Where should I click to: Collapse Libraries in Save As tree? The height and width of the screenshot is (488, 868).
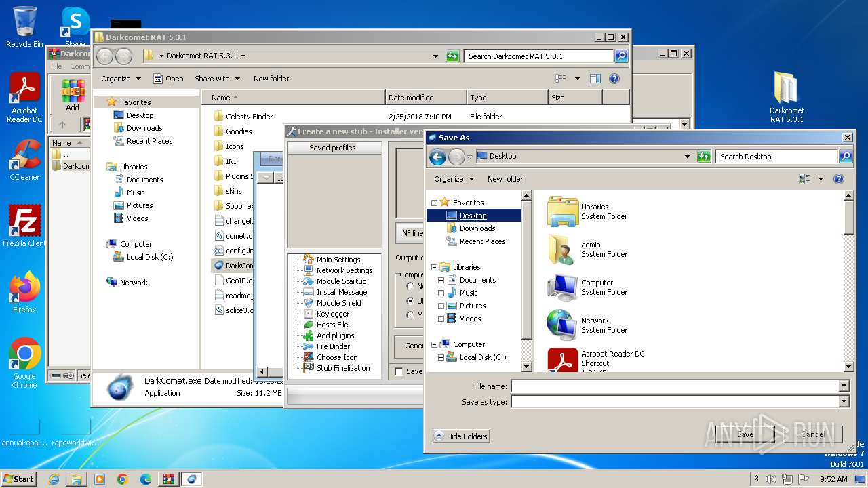click(x=434, y=267)
